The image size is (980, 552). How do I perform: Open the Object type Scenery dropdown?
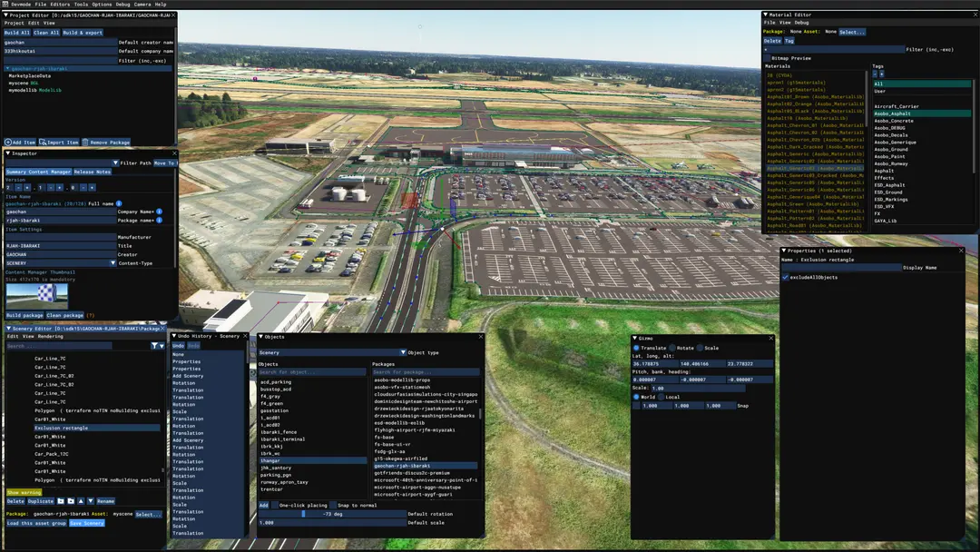coord(403,352)
